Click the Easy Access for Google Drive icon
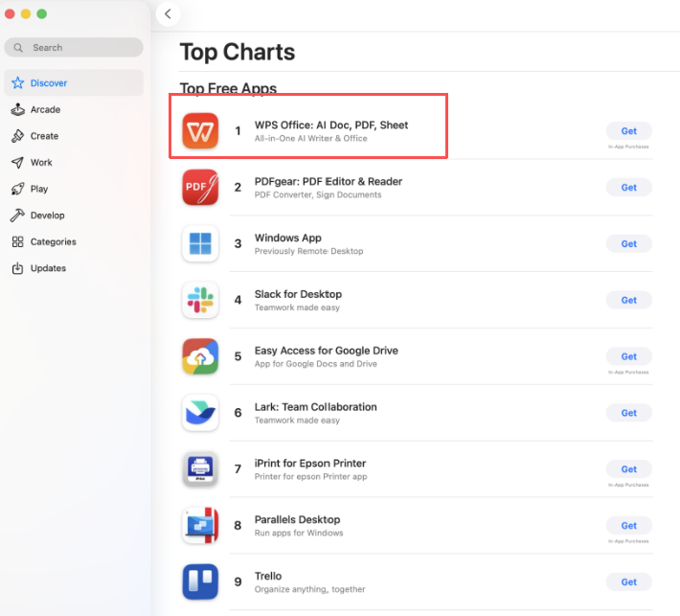The height and width of the screenshot is (616, 680). tap(200, 356)
